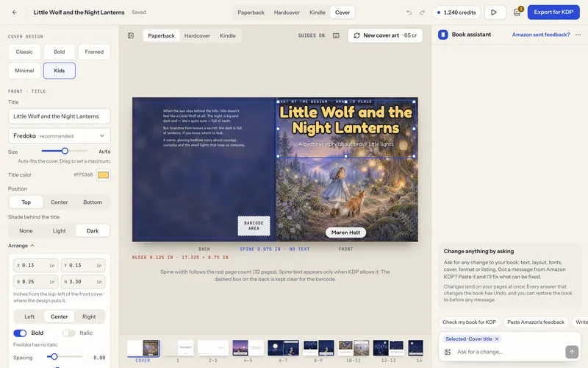Click the undo icon
The image size is (588, 368).
[409, 13]
